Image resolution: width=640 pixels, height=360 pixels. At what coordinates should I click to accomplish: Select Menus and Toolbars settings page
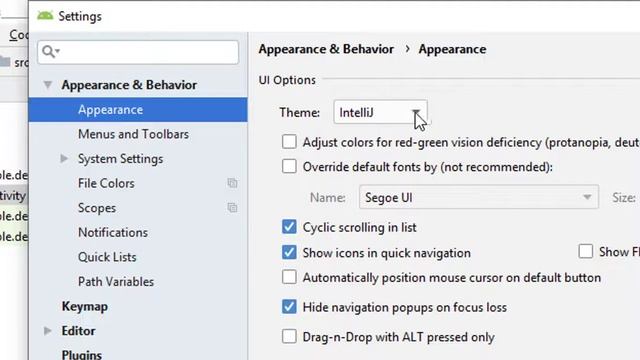(133, 134)
